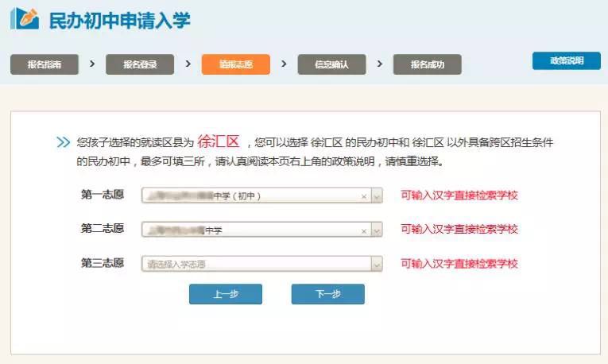Click the arrow between 信息确认 and 报名成功
This screenshot has height=364, width=608.
click(379, 64)
